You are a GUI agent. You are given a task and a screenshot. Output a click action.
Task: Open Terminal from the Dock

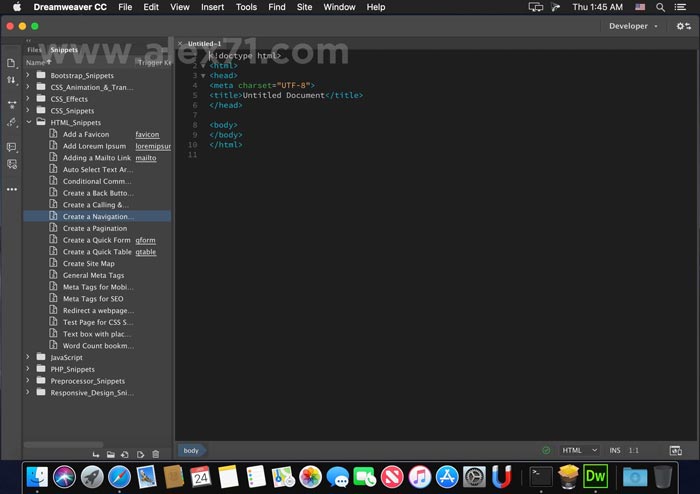point(541,476)
